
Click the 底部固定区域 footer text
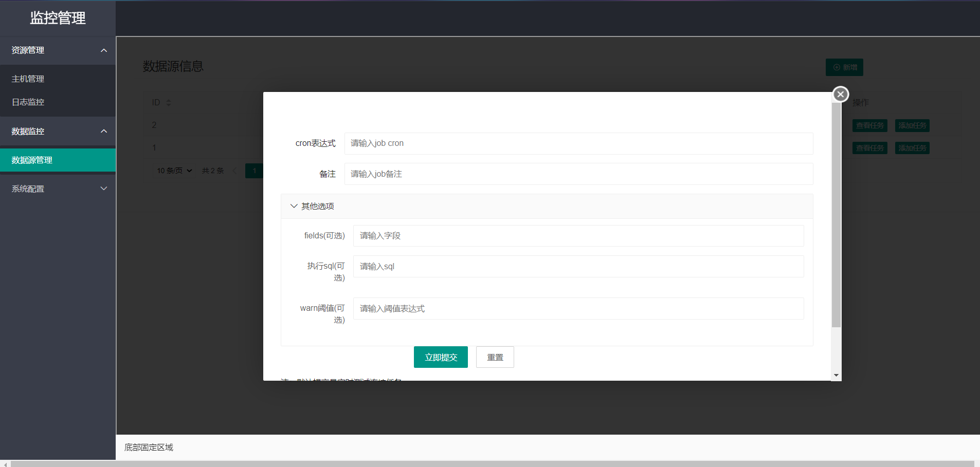pos(149,447)
